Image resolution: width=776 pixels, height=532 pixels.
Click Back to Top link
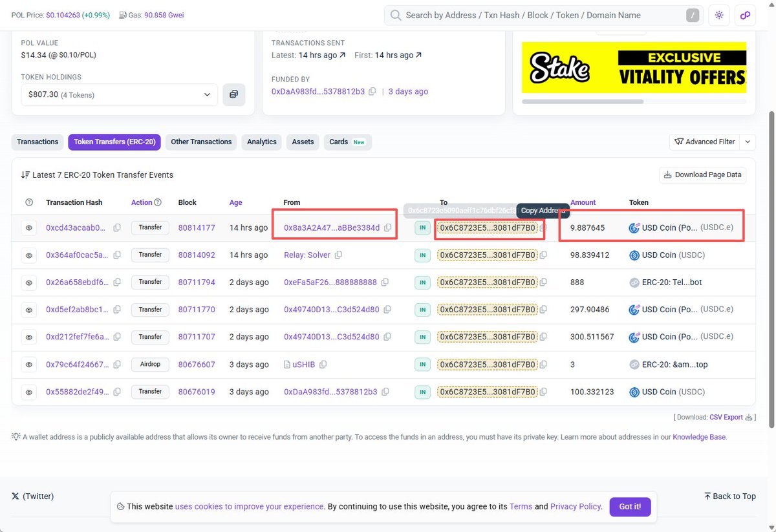click(730, 496)
